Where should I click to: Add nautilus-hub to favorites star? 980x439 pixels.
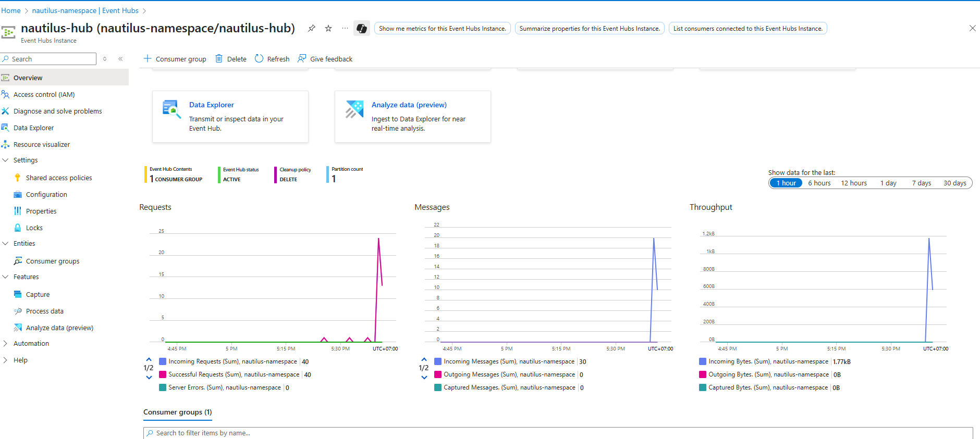[x=328, y=28]
